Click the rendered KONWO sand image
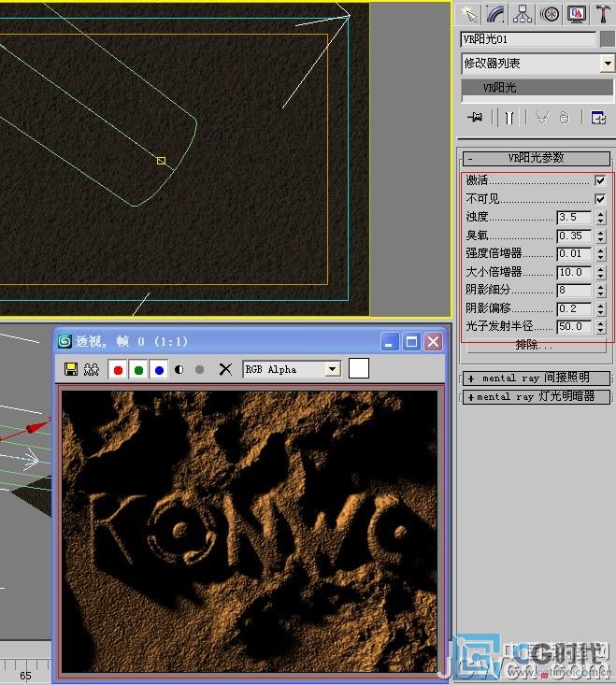The width and height of the screenshot is (616, 685). tap(250, 531)
